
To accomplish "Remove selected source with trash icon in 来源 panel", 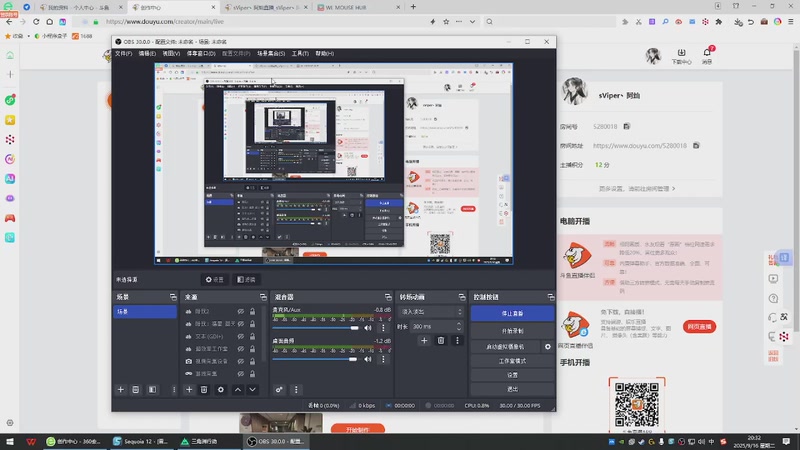I will click(204, 390).
